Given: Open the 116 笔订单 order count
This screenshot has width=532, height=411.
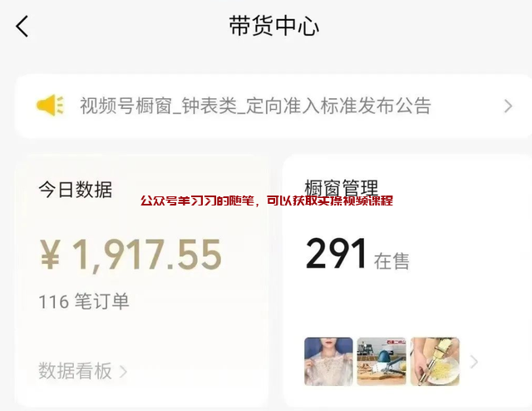Looking at the screenshot, I should coord(84,301).
